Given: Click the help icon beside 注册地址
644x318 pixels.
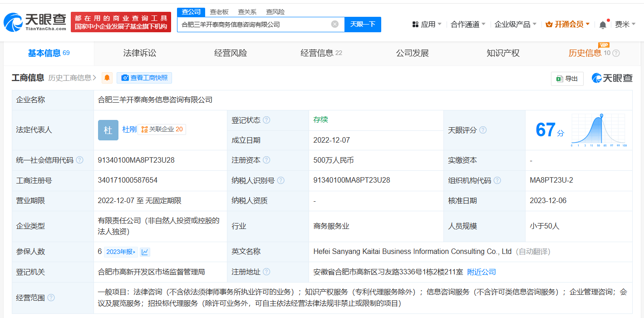Looking at the screenshot, I should [266, 272].
